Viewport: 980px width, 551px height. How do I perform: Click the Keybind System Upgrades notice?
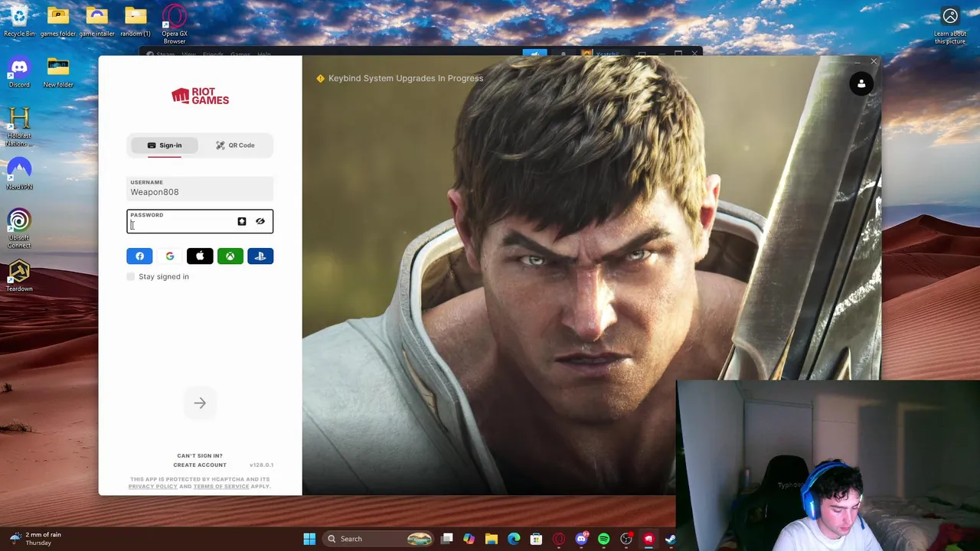(x=406, y=78)
